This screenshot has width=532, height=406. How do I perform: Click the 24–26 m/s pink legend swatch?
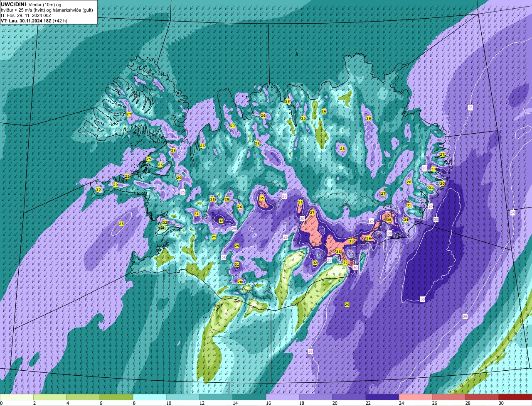[x=416, y=397]
